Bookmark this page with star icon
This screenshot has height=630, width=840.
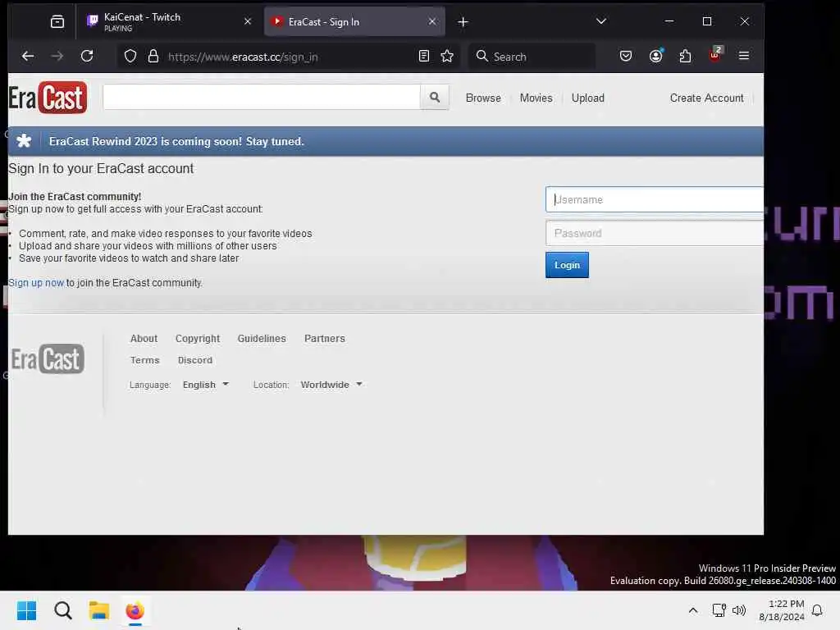click(447, 57)
